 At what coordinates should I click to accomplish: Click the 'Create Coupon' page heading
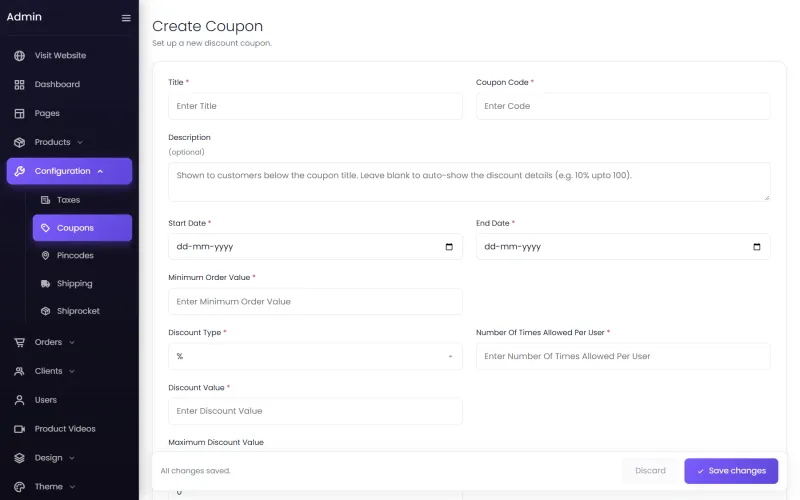[x=208, y=26]
